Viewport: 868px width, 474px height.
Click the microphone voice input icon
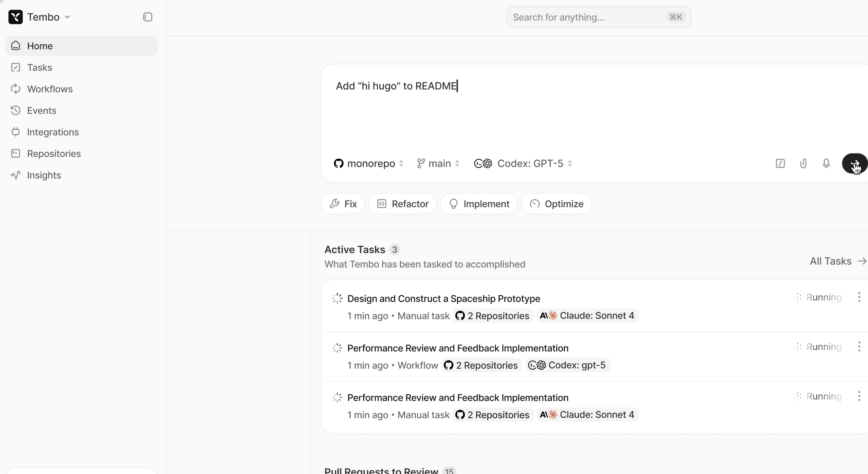[826, 163]
